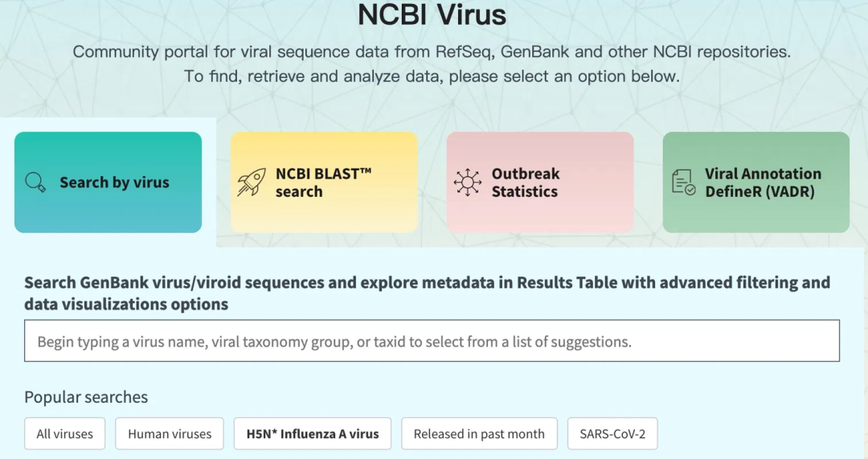Click the Popular searches label
Viewport: 868px width, 459px height.
(86, 397)
